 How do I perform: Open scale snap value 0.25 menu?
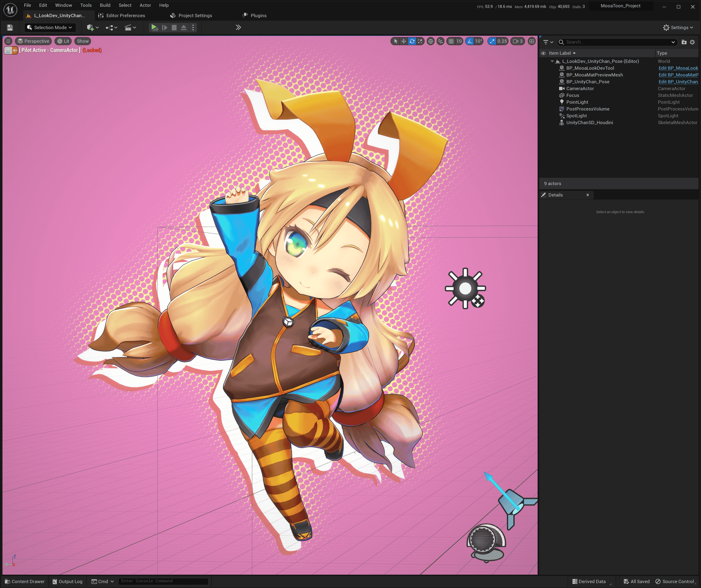tap(502, 41)
